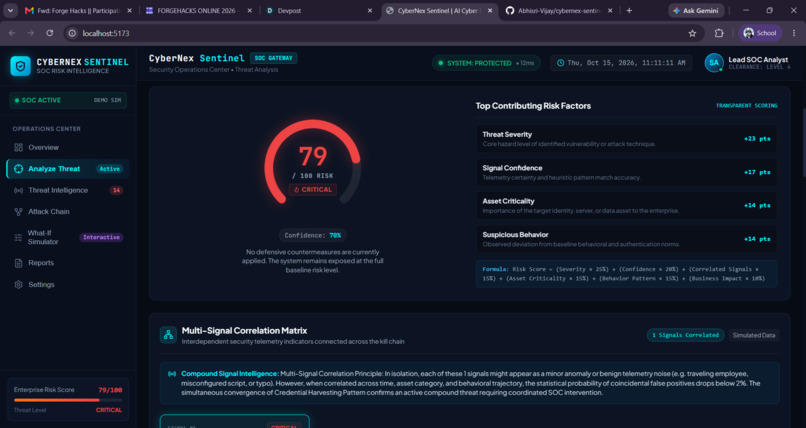This screenshot has width=806, height=428.
Task: Select the Threat Severity risk factor row
Action: (626, 139)
